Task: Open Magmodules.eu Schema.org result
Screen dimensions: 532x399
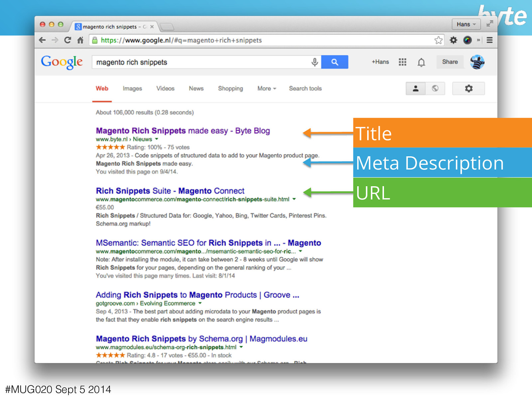Action: tap(201, 339)
